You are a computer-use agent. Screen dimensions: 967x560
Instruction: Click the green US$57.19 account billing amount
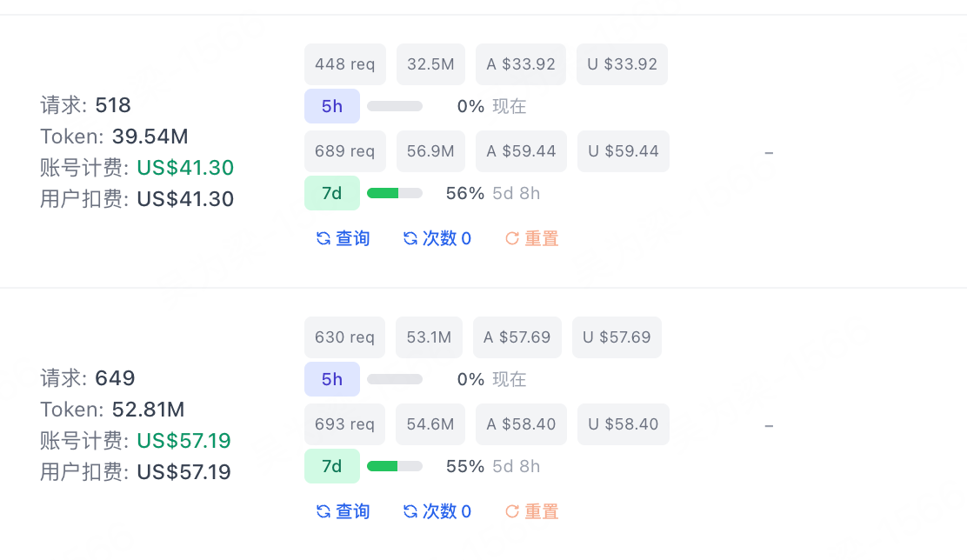(183, 440)
